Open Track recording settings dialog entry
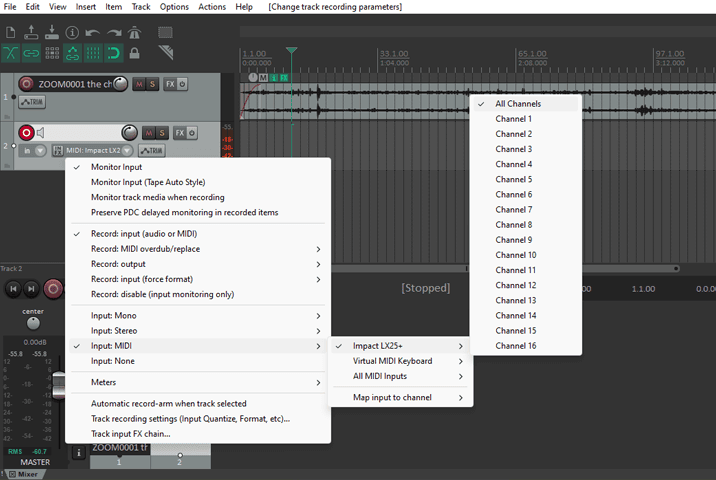The image size is (716, 480). tap(198, 419)
